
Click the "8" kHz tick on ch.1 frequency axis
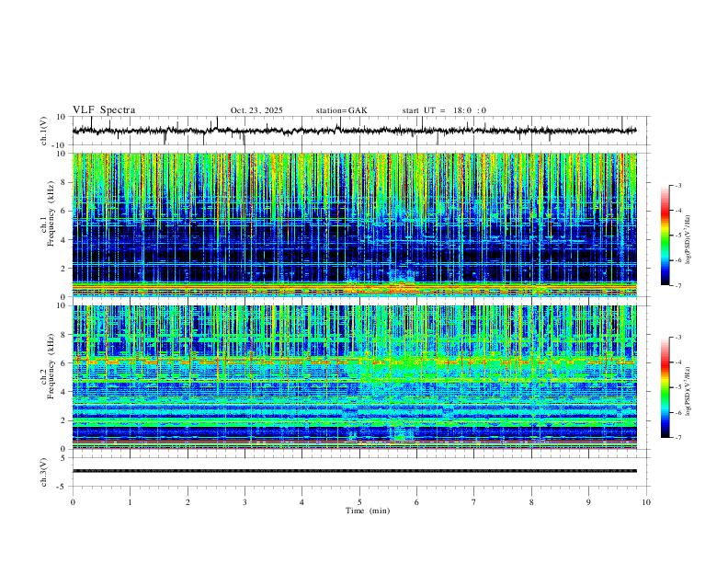click(63, 182)
